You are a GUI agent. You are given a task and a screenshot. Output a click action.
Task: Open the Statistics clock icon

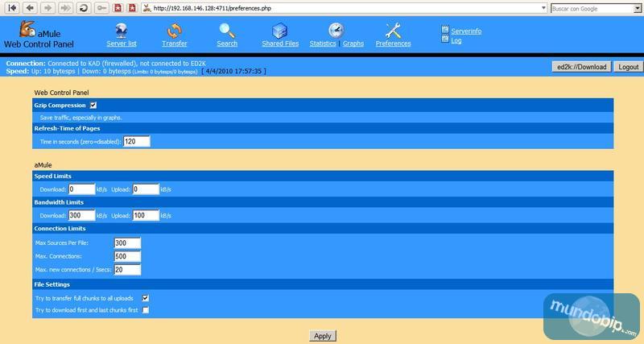pyautogui.click(x=336, y=31)
